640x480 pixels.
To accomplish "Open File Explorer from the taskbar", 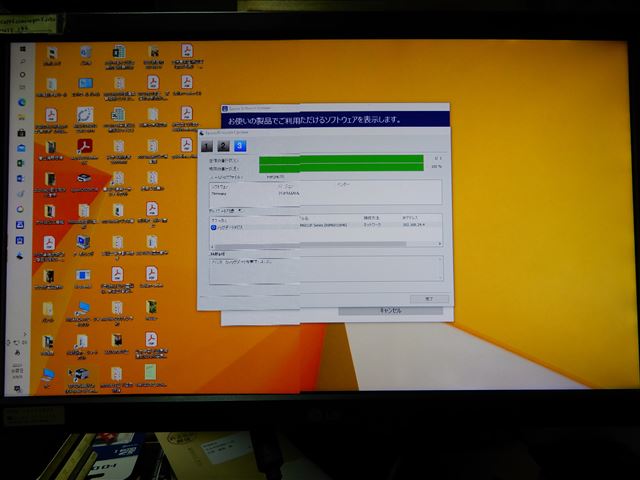I will (x=22, y=118).
